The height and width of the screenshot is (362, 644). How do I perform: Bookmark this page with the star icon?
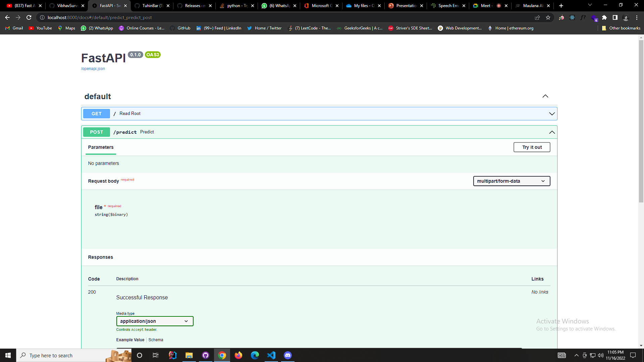(548, 17)
